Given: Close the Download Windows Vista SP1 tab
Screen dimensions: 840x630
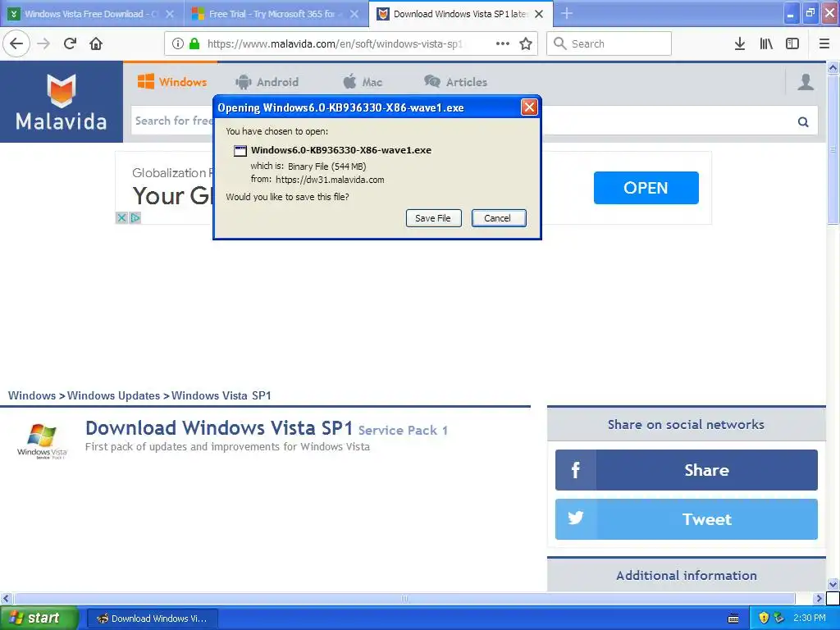Looking at the screenshot, I should point(539,14).
